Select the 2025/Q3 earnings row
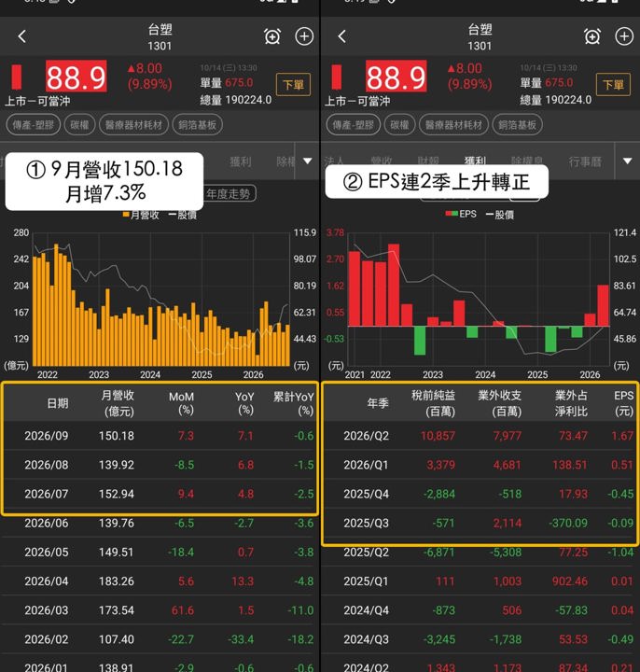The width and height of the screenshot is (640, 672). (479, 524)
